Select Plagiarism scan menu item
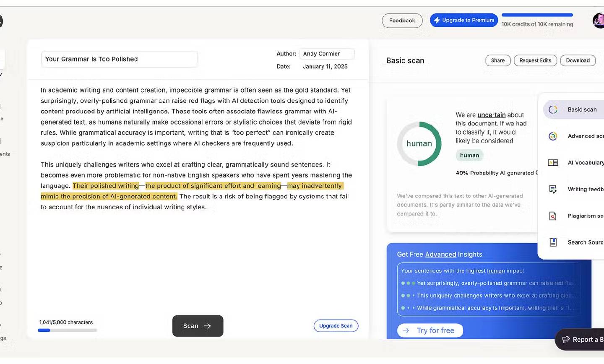 [x=573, y=216]
